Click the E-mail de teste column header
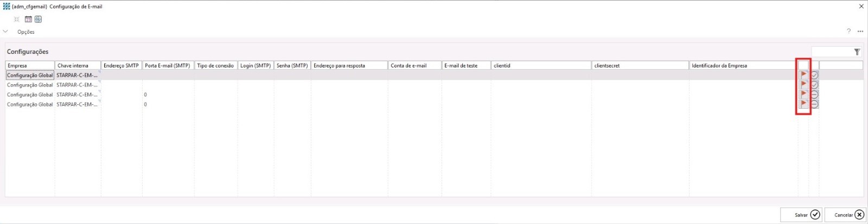The height and width of the screenshot is (224, 868). tap(467, 65)
